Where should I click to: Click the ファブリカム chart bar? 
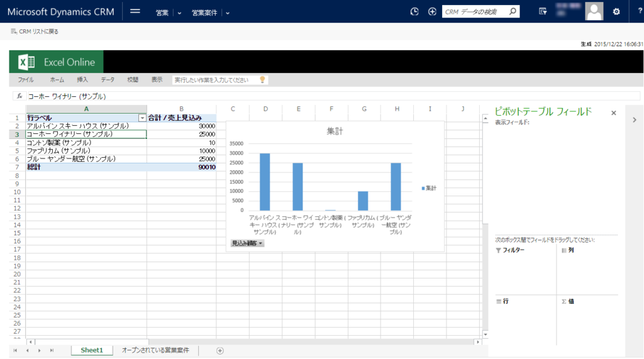coord(363,201)
